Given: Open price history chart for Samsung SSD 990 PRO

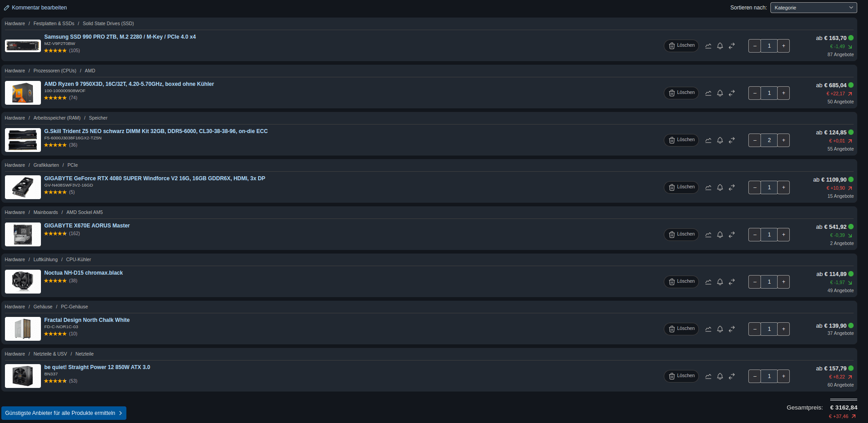Looking at the screenshot, I should tap(708, 46).
